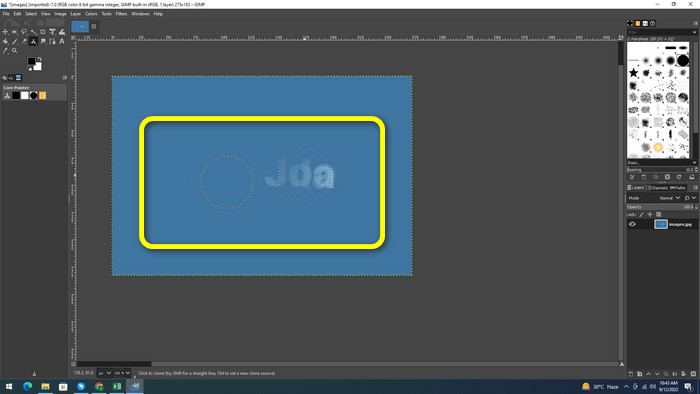Viewport: 700px width, 394px height.
Task: Select the Free Select lasso tool
Action: pos(24,32)
